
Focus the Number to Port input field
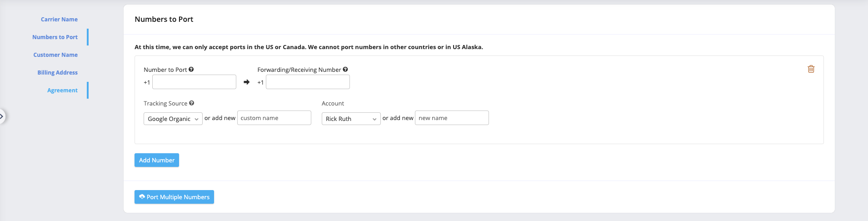coord(194,82)
